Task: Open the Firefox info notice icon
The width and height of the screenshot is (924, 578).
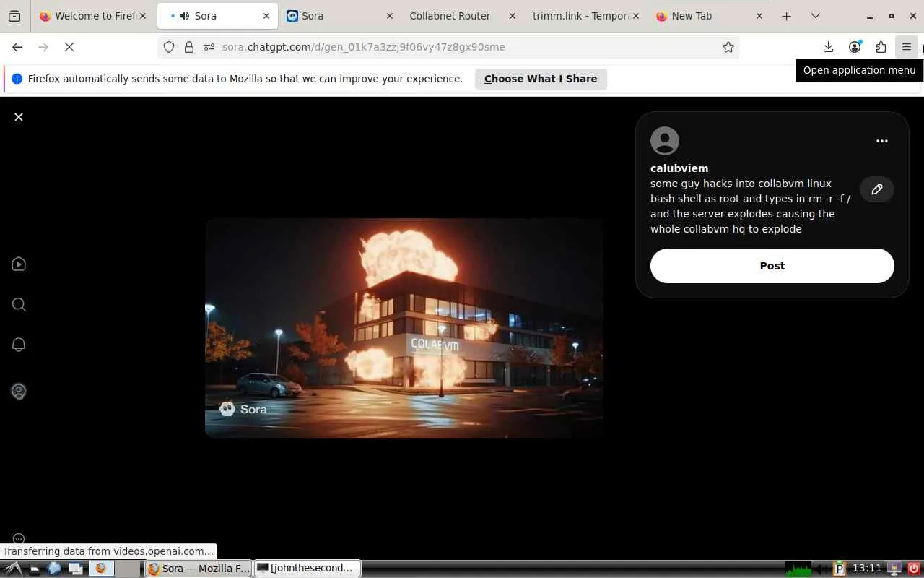Action: [x=17, y=79]
